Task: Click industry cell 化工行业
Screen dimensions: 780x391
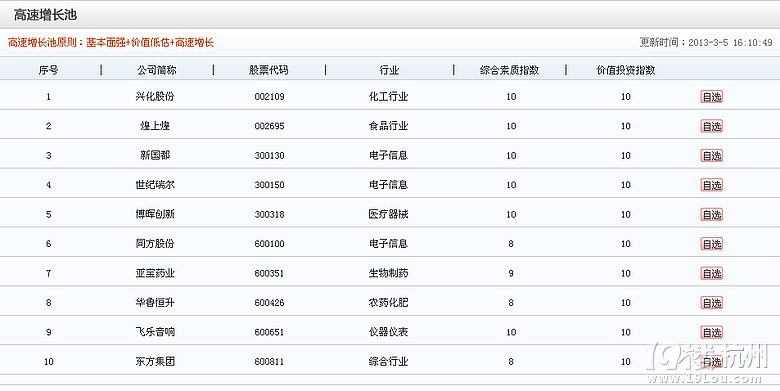Action: pos(389,97)
